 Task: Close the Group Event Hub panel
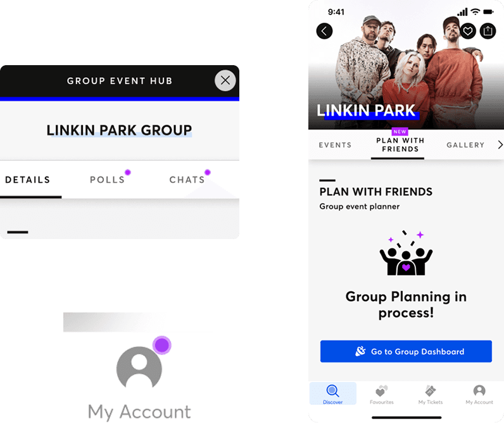click(x=225, y=80)
